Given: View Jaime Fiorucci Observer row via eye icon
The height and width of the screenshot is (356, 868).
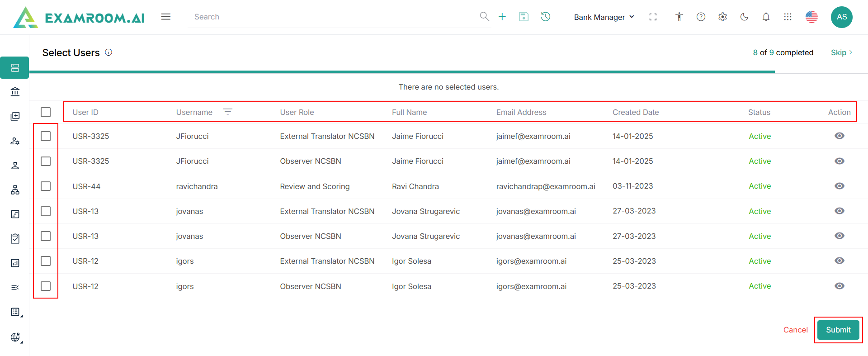Looking at the screenshot, I should tap(840, 161).
